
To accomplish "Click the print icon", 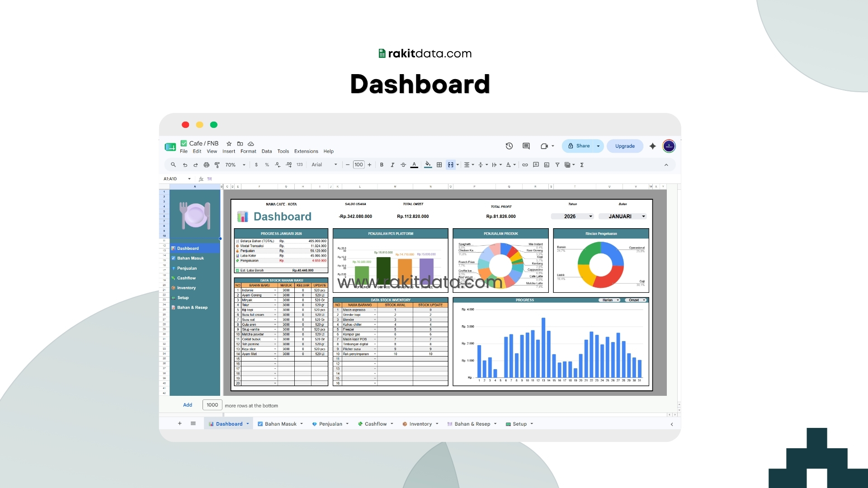I will point(206,165).
